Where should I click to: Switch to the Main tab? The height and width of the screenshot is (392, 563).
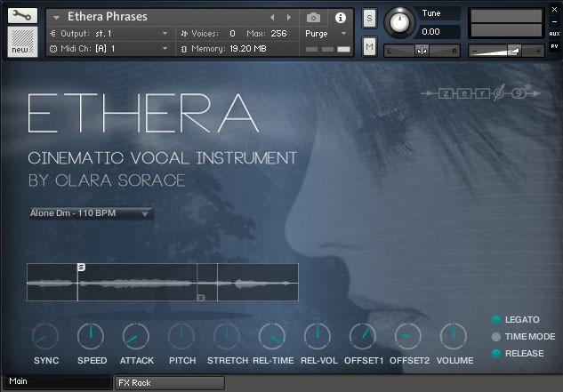tap(56, 382)
